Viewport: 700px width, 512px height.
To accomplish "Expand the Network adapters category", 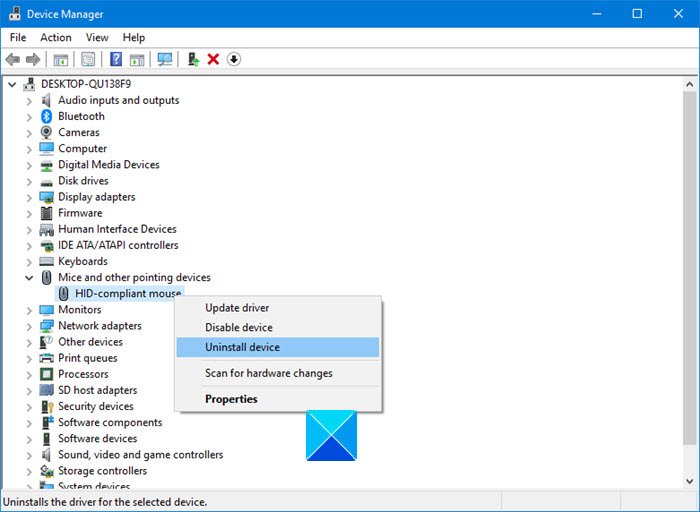I will point(29,326).
